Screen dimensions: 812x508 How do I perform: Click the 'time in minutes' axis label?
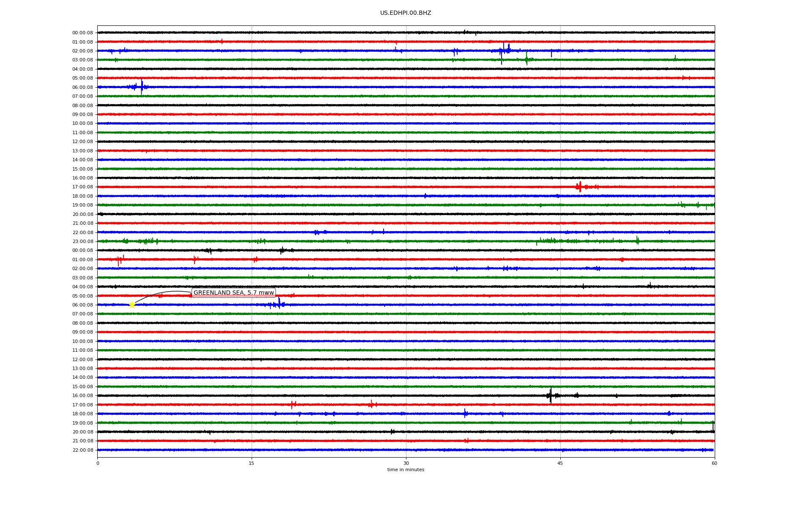coord(405,470)
